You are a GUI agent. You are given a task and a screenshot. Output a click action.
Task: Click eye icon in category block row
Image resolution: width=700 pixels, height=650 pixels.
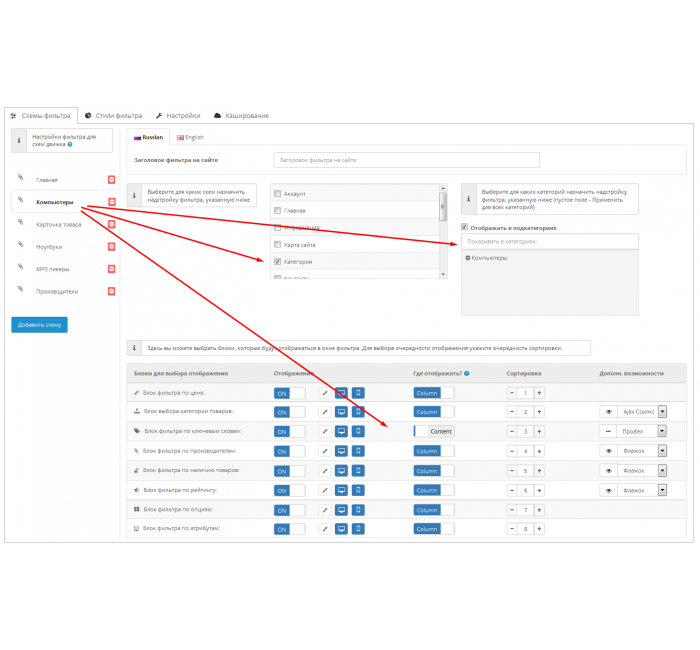pos(608,412)
